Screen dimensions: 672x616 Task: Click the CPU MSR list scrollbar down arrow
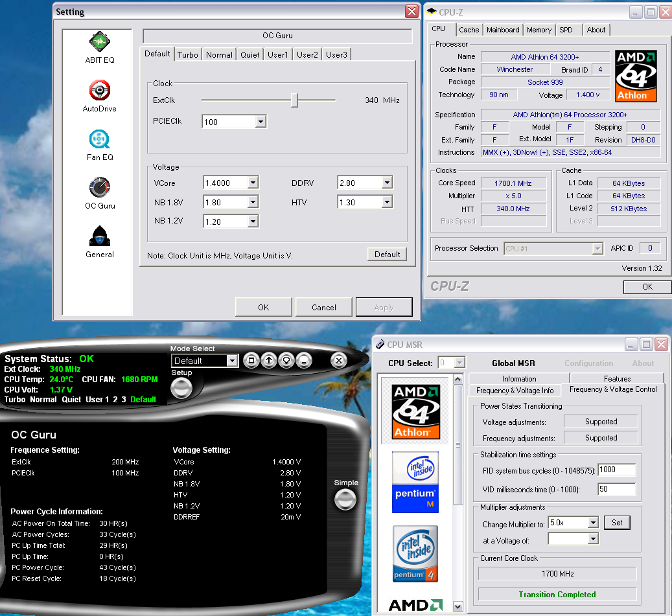coord(458,606)
